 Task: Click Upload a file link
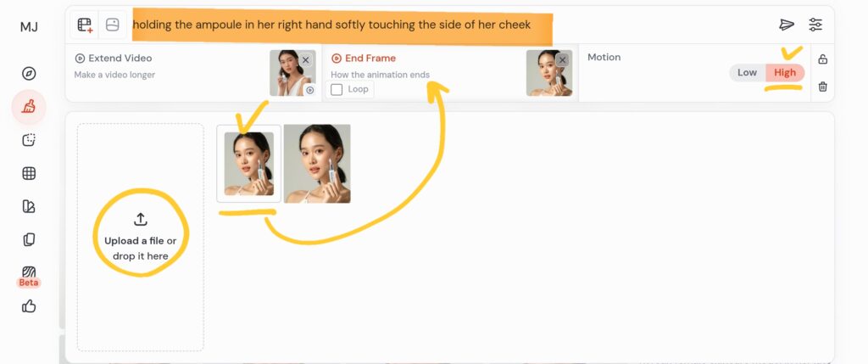[x=134, y=241]
